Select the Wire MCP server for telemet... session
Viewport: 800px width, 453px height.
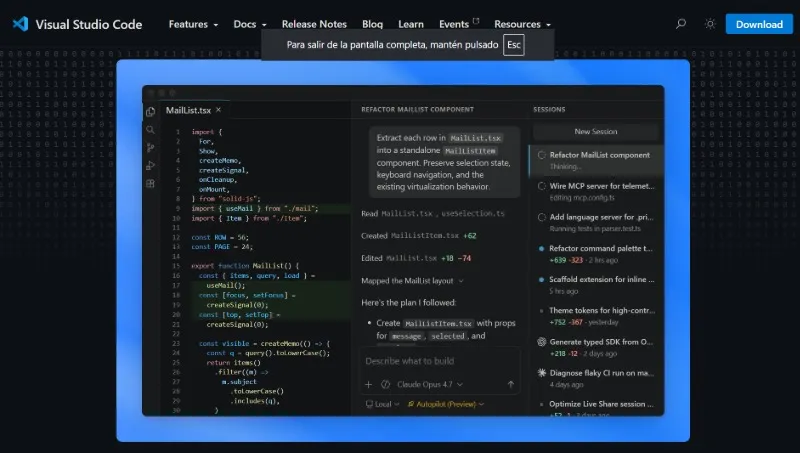pos(596,191)
